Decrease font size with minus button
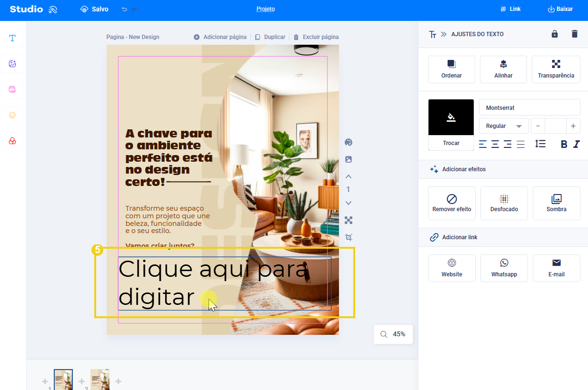The image size is (588, 390). 538,126
